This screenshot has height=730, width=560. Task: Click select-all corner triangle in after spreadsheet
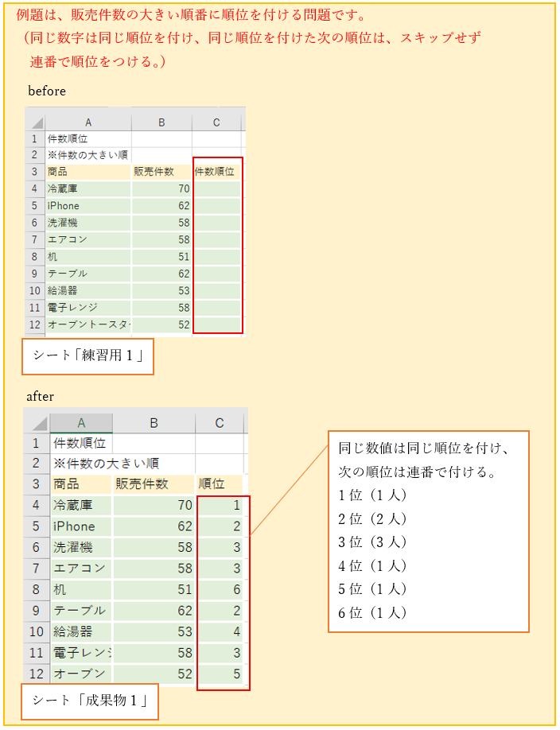[x=37, y=424]
